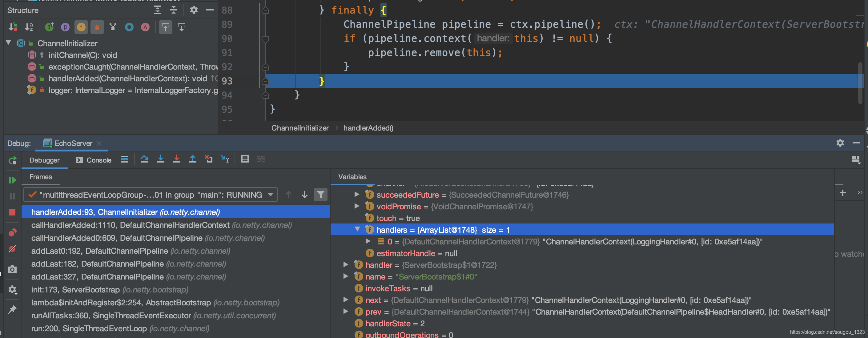This screenshot has height=338, width=868.
Task: Click Step Out debugger button
Action: pos(193,159)
